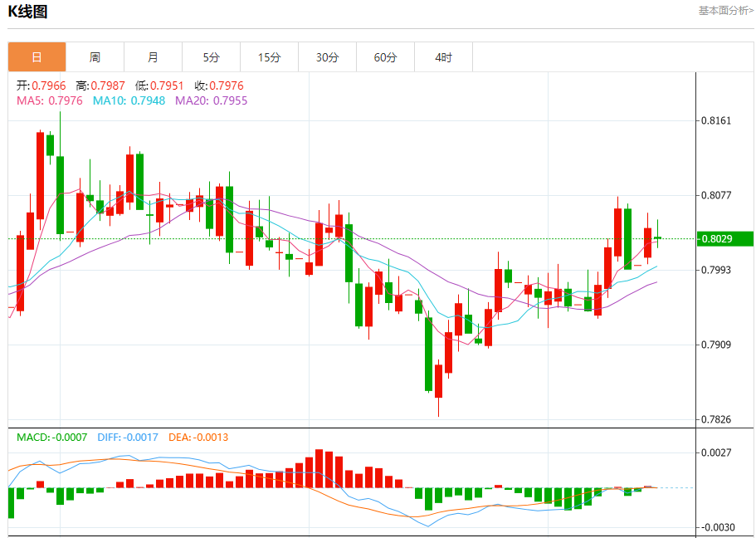Screen dimensions: 756x538
Task: Click the MA20 indicator label
Action: [211, 100]
